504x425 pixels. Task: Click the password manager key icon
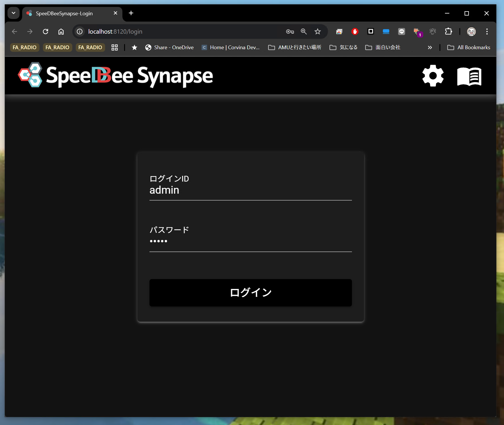pyautogui.click(x=290, y=32)
